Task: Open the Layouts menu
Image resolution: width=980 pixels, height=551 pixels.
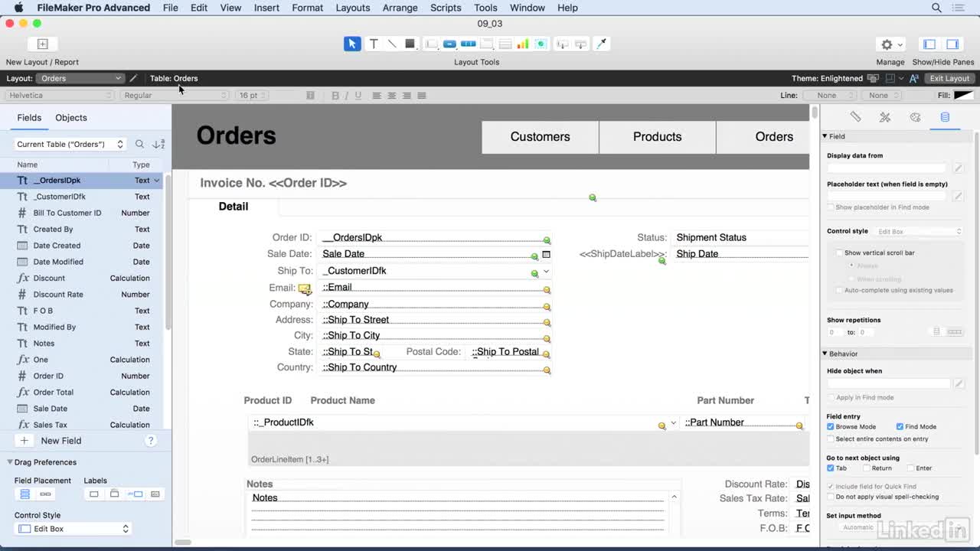Action: (x=353, y=8)
